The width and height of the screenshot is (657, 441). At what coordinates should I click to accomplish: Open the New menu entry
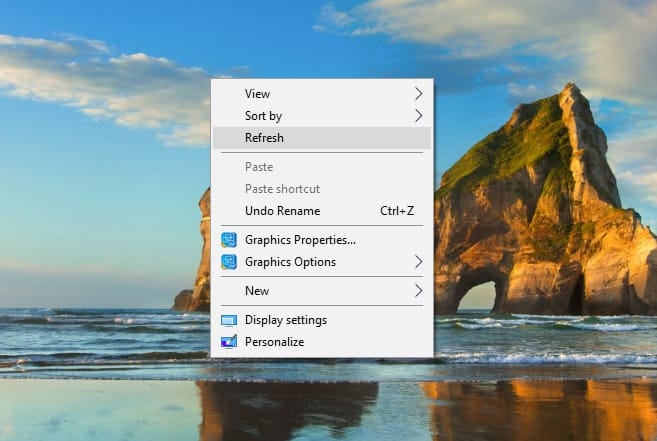257,291
